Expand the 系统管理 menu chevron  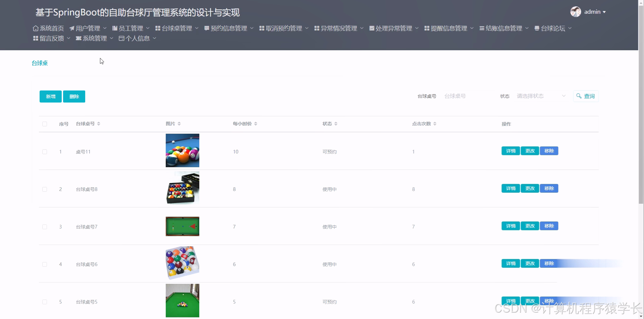112,38
